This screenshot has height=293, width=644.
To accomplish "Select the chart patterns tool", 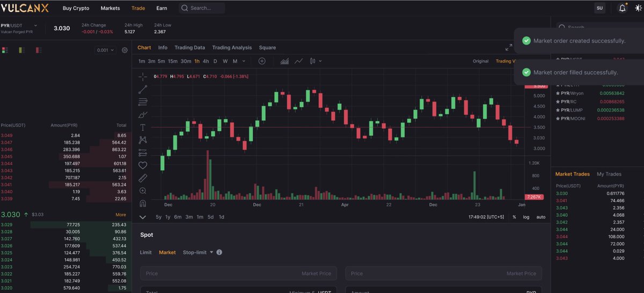I will pyautogui.click(x=143, y=140).
